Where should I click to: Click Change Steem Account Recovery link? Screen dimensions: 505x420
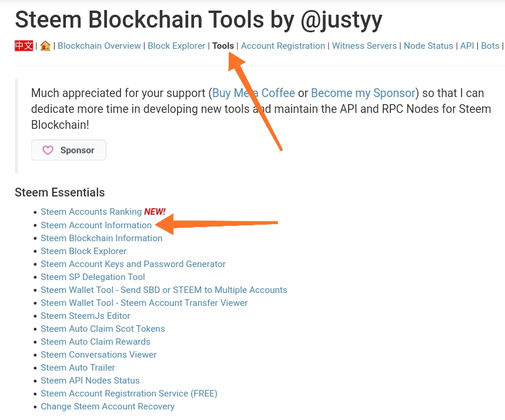tap(108, 406)
